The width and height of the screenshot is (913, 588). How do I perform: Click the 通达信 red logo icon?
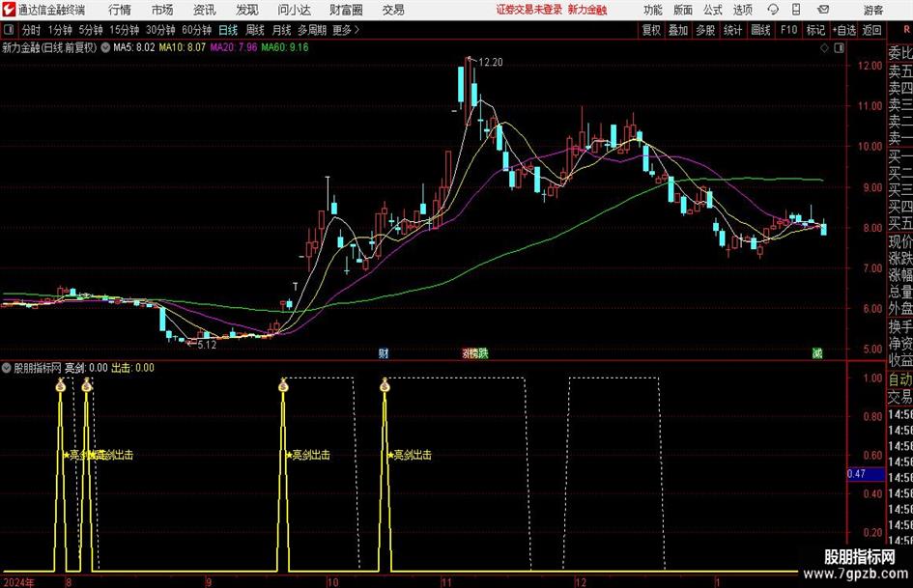[x=9, y=10]
